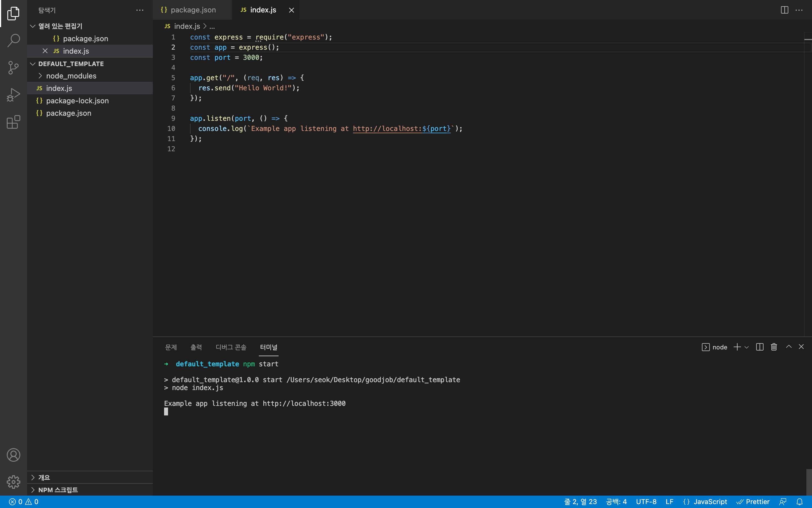Screen dimensions: 812x508
Task: Change end of line sequence LF
Action: click(x=669, y=502)
